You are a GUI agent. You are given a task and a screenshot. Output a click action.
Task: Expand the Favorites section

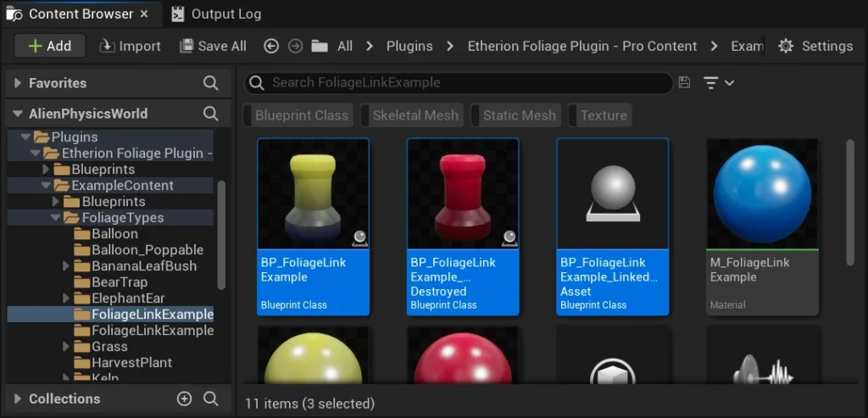point(17,83)
